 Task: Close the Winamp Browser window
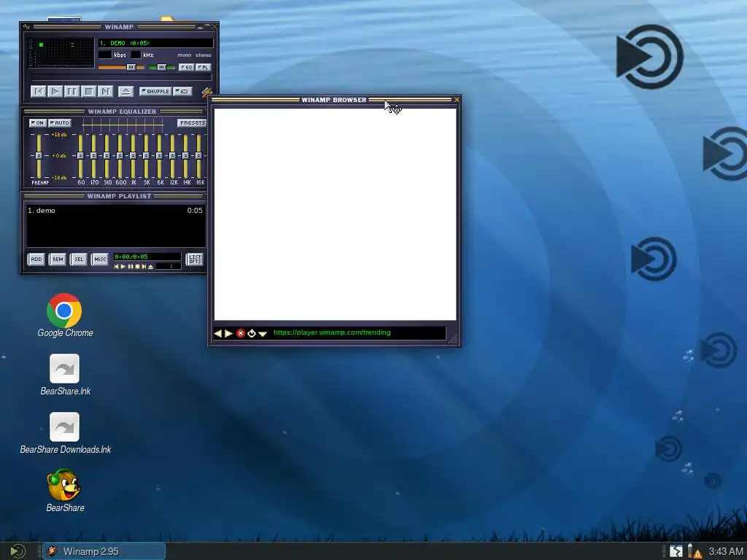457,99
